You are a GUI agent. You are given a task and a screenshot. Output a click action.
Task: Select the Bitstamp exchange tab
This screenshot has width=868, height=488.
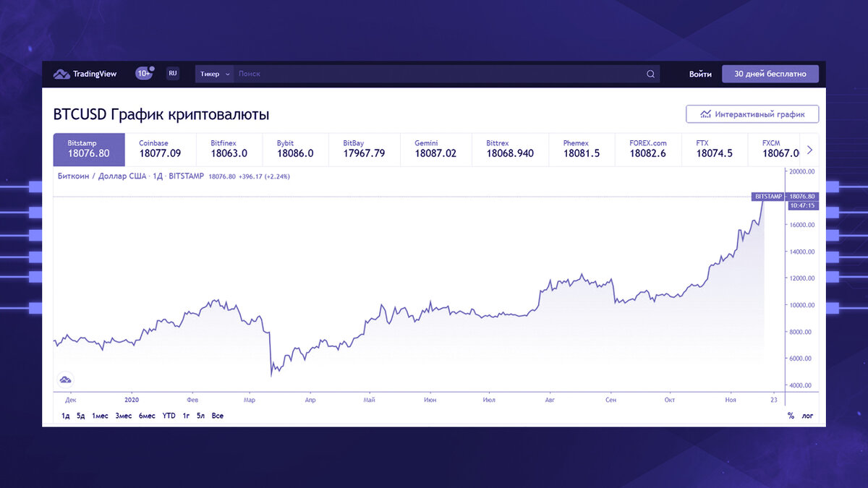coord(89,149)
